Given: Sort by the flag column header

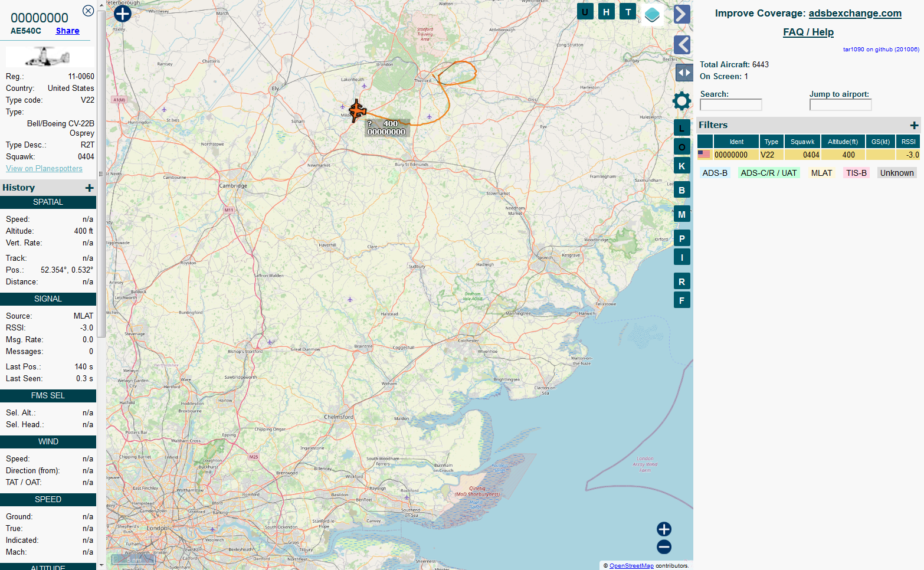Looking at the screenshot, I should pyautogui.click(x=705, y=142).
